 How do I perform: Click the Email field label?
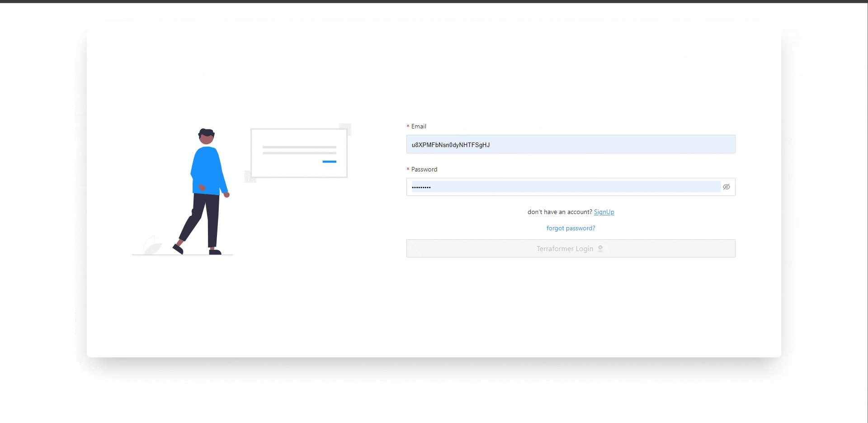tap(419, 126)
